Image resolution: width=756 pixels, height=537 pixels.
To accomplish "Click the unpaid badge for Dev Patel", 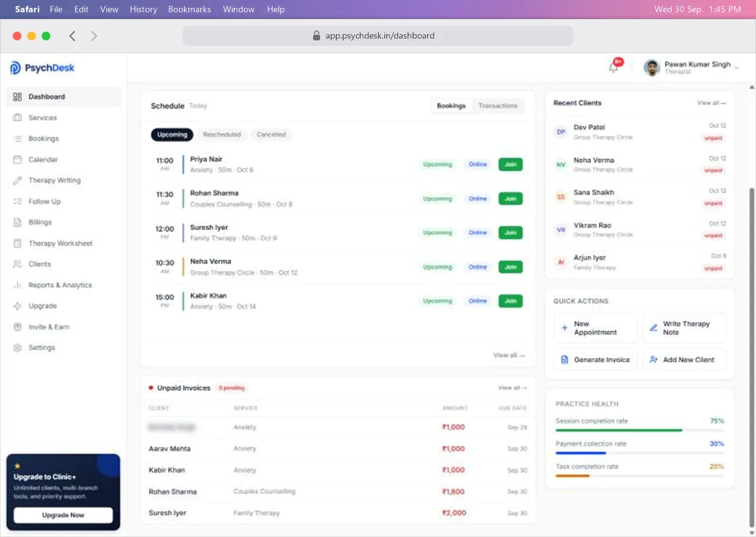I will (713, 138).
